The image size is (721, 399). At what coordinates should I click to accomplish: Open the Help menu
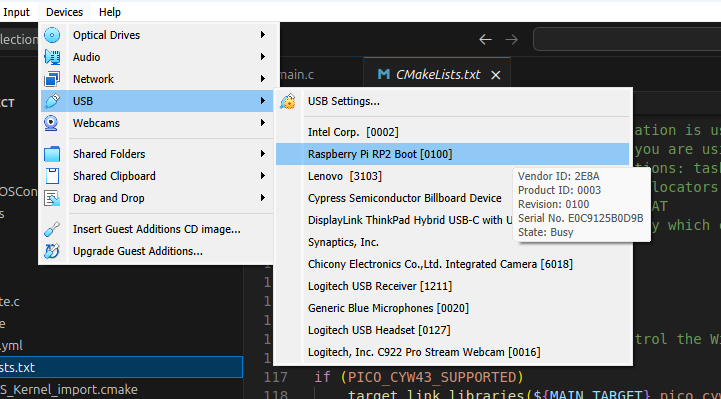click(110, 12)
